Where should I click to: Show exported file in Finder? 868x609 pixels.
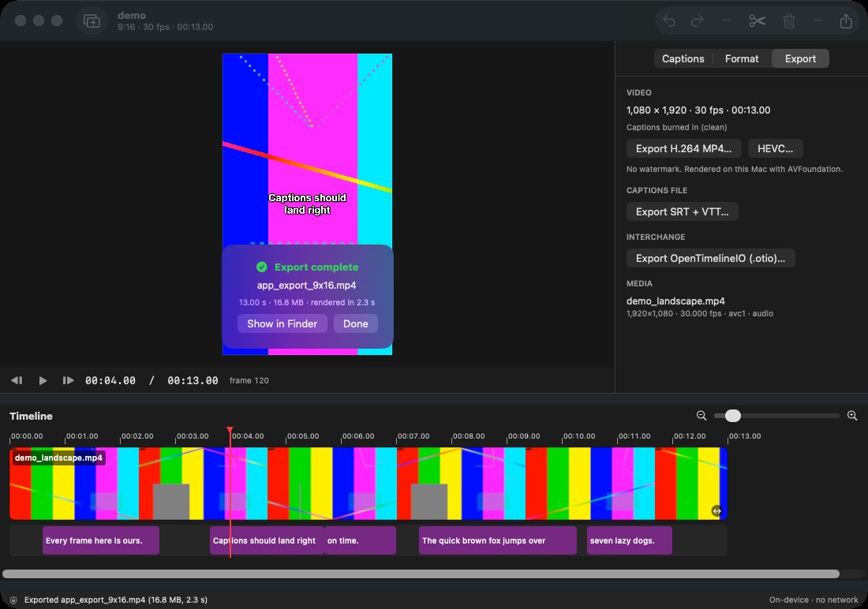[282, 324]
